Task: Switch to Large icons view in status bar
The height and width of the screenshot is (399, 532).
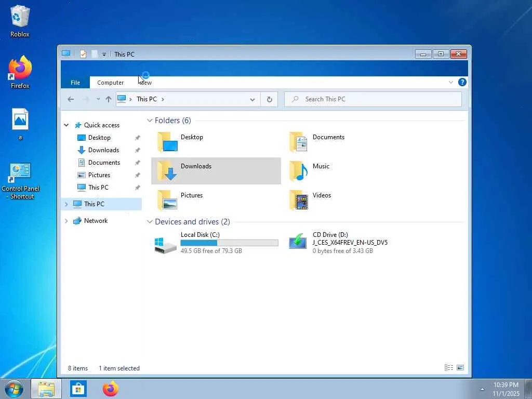Action: coord(460,367)
